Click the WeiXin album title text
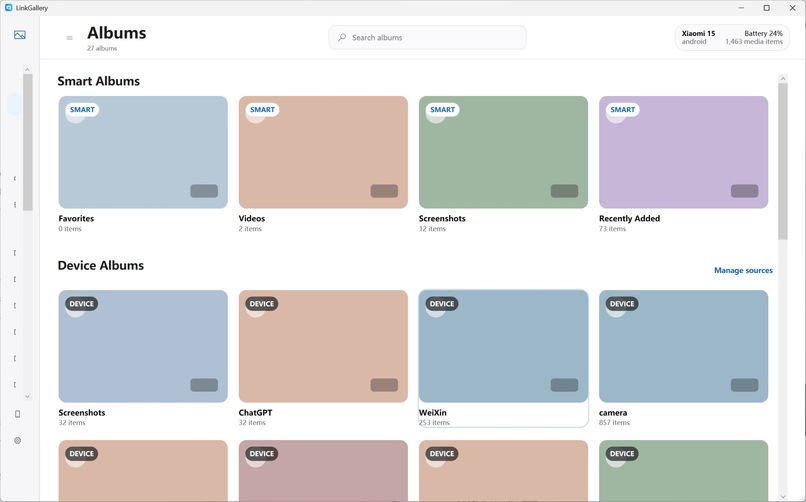This screenshot has height=502, width=806. (x=433, y=413)
